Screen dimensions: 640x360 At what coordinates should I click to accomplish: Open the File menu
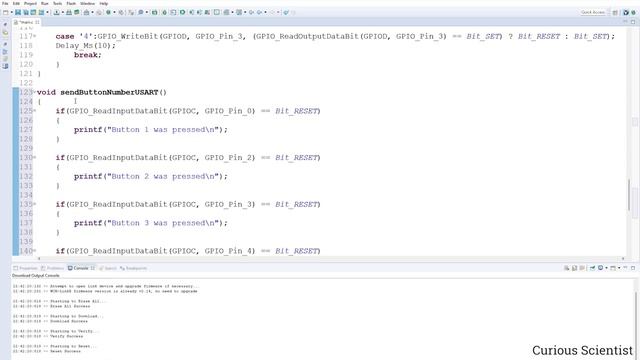(x=5, y=3)
